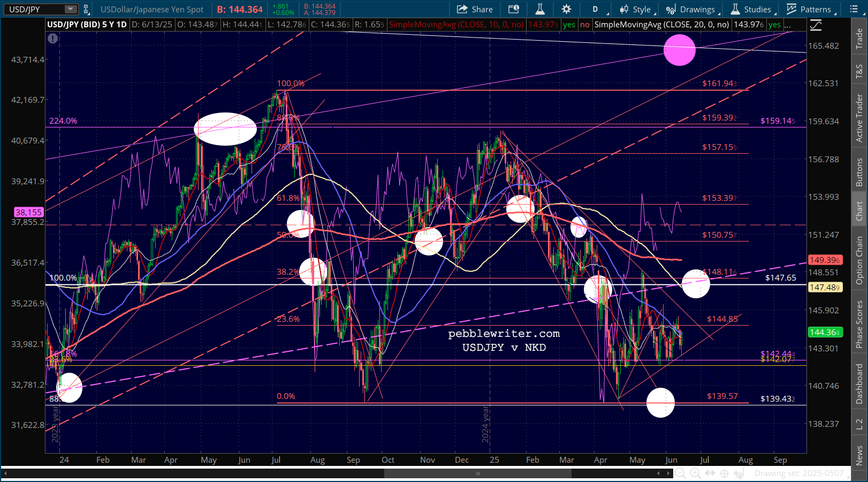Select the magenta circle drawing near 165.482
868x482 pixels.
coord(680,50)
